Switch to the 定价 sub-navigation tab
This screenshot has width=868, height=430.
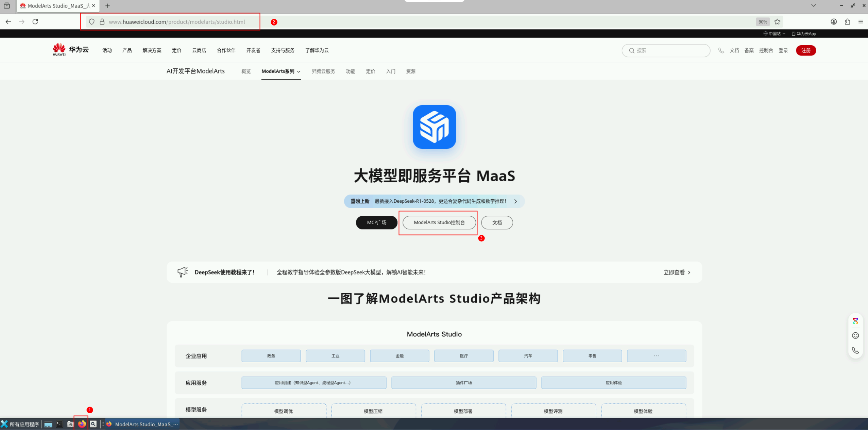(370, 71)
